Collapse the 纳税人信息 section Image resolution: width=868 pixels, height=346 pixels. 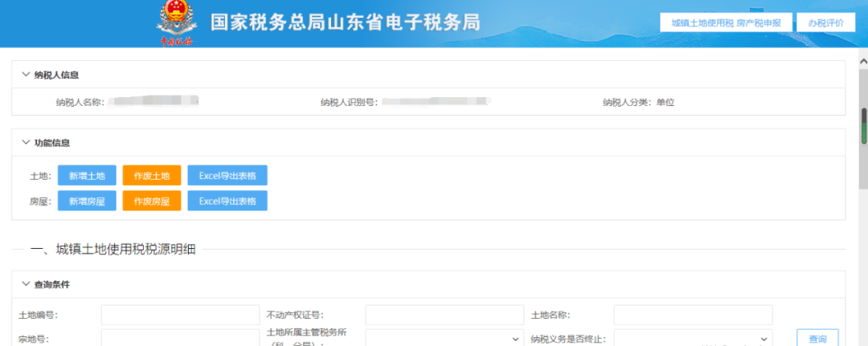pos(26,75)
